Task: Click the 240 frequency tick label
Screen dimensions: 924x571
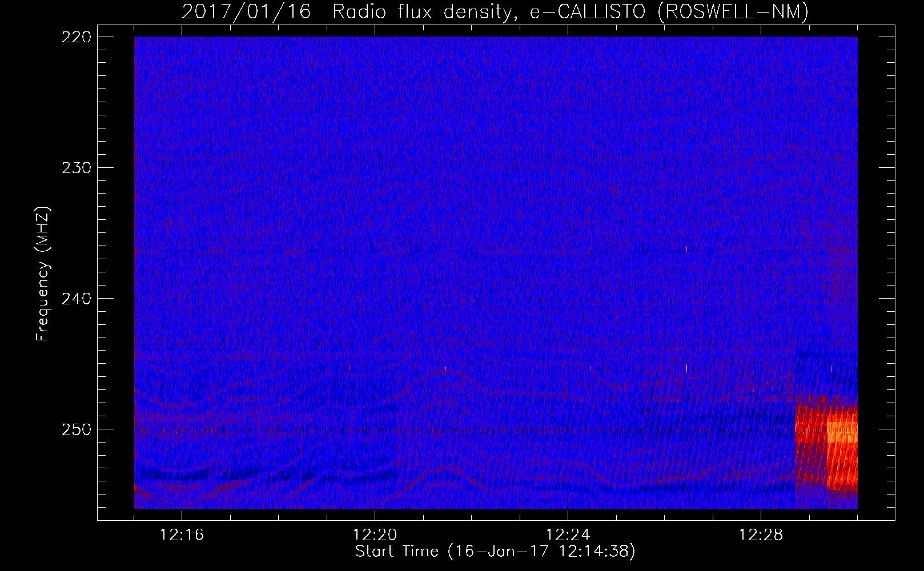Action: point(77,299)
